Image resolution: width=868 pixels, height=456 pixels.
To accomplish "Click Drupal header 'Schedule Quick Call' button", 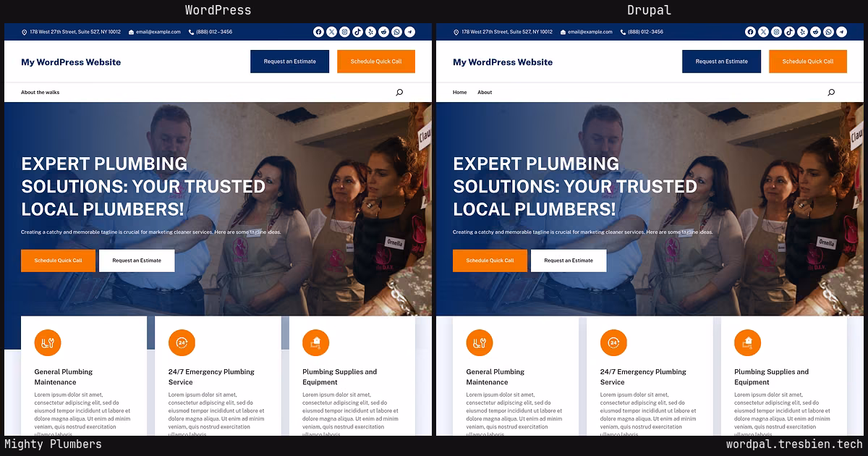I will pyautogui.click(x=808, y=62).
